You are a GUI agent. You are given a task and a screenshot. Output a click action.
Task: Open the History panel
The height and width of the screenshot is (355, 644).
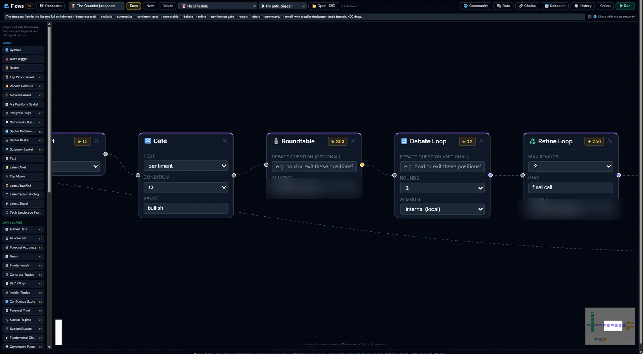pos(583,6)
